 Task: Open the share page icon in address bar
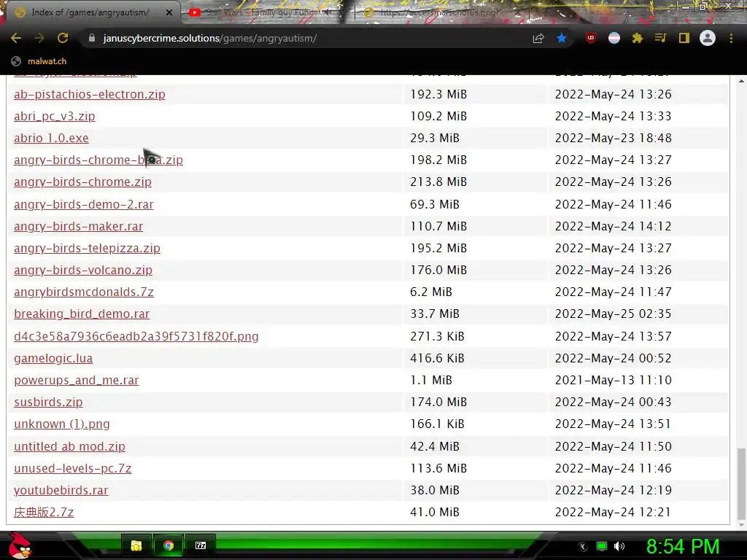pyautogui.click(x=538, y=38)
